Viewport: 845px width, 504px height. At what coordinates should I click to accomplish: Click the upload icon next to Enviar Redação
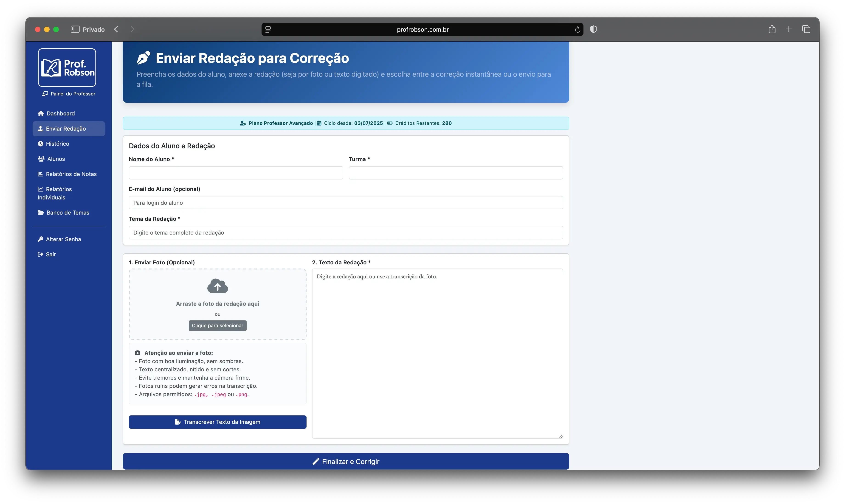(x=40, y=128)
